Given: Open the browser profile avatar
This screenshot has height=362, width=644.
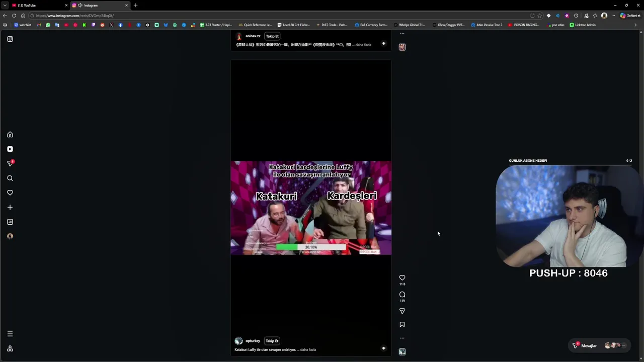Looking at the screenshot, I should 604,16.
